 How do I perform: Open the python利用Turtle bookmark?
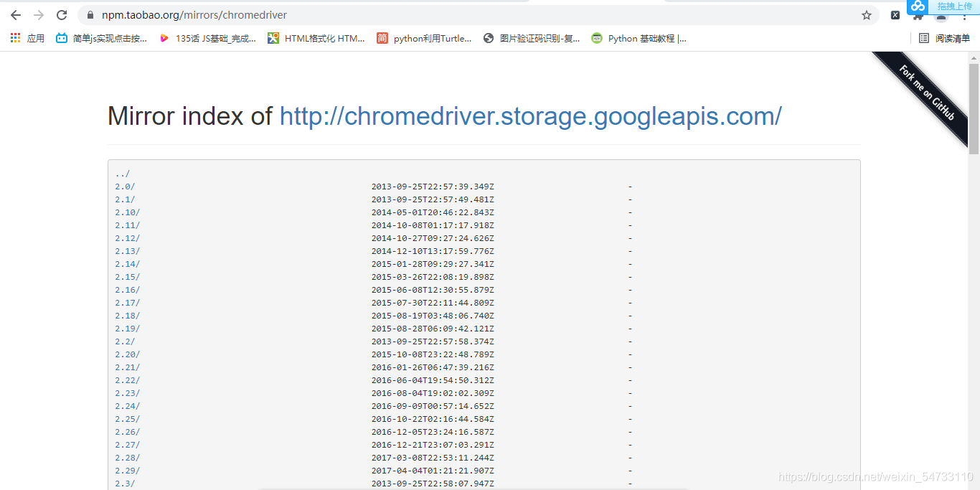click(x=424, y=39)
